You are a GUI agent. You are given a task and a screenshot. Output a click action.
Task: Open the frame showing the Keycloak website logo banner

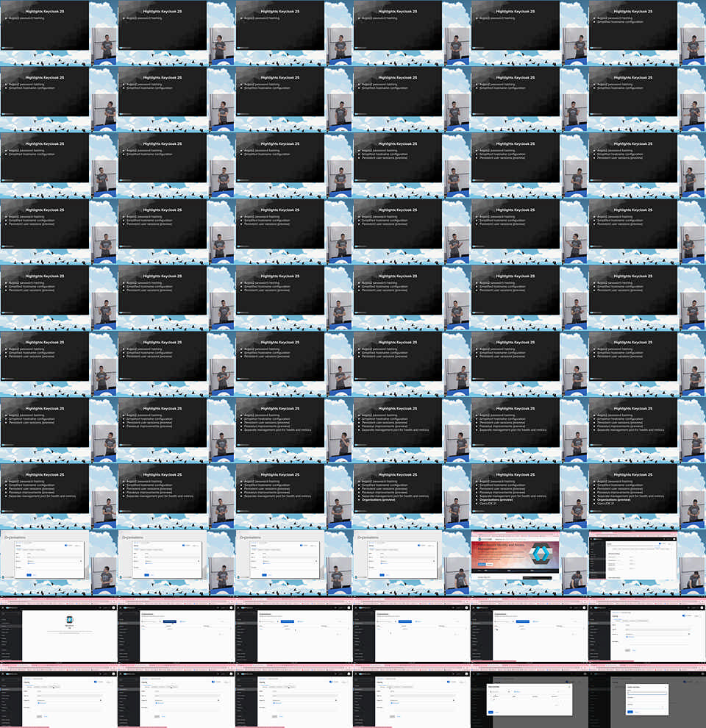[529, 563]
